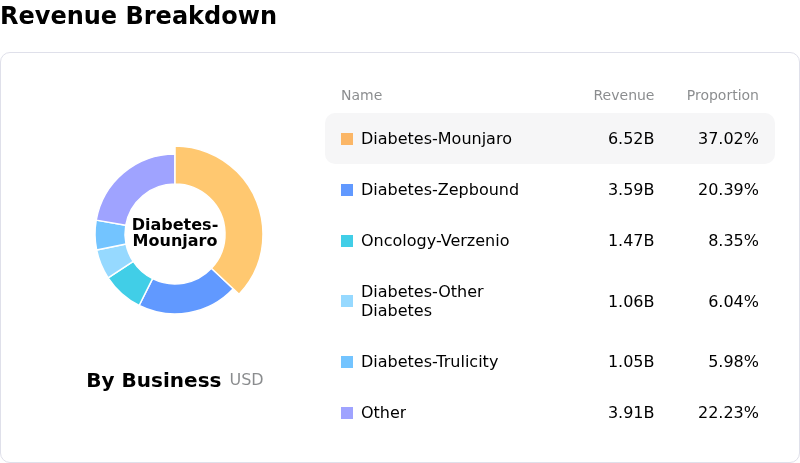Click the Diabetes-Trulicity legend swatch

[347, 362]
